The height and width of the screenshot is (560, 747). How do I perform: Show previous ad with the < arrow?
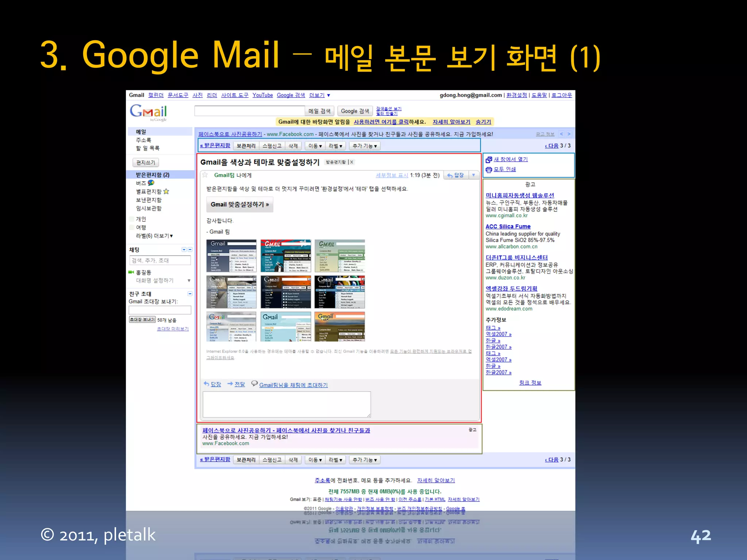tap(562, 134)
